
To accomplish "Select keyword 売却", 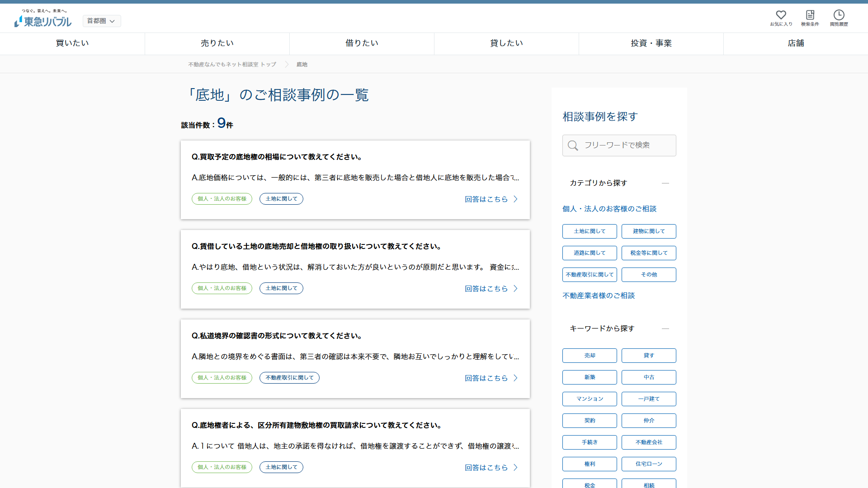I will tap(590, 356).
